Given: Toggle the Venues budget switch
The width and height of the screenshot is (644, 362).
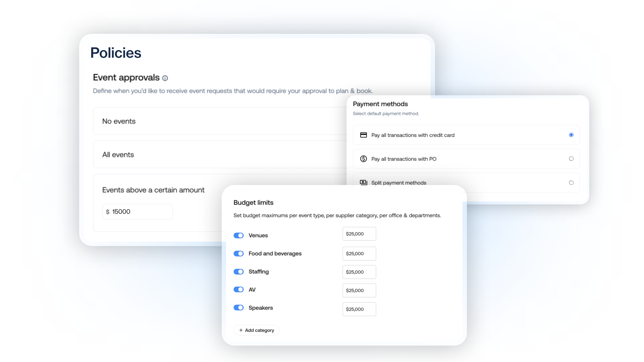Looking at the screenshot, I should [238, 235].
